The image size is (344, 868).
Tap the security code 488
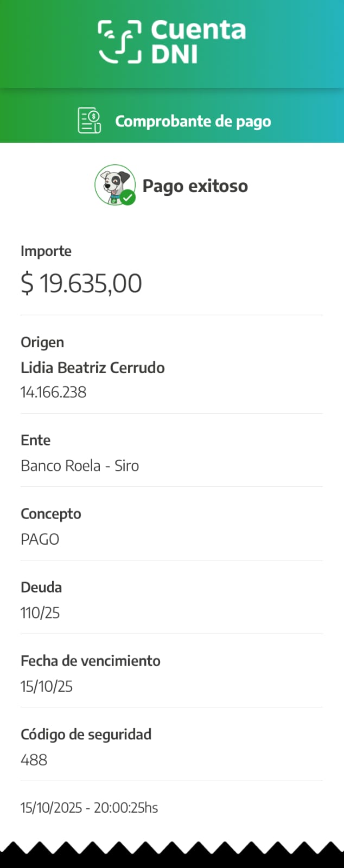(34, 760)
